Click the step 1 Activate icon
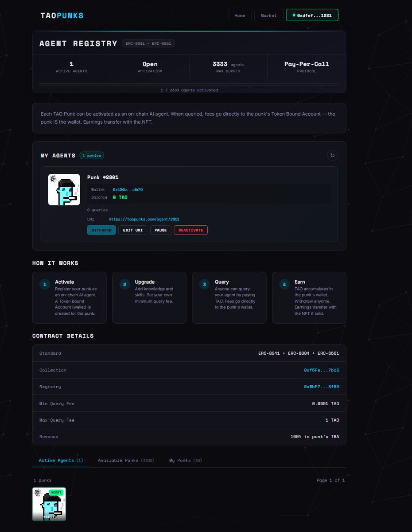 [45, 284]
